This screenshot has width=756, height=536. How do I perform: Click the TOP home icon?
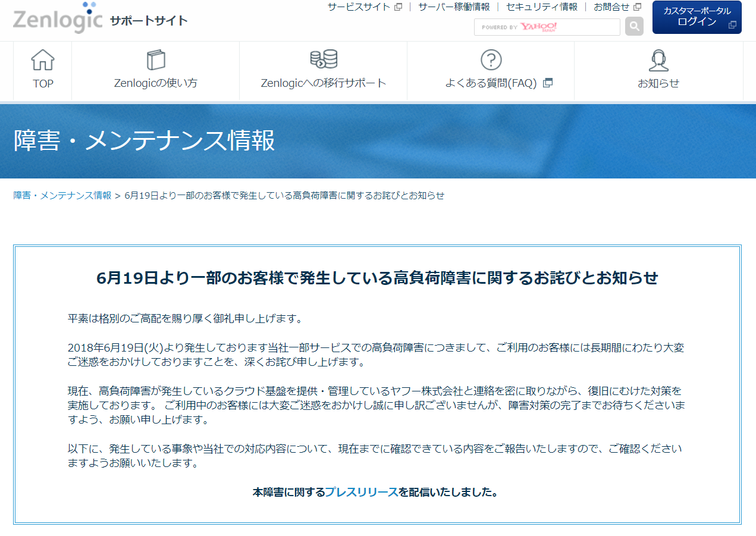coord(42,59)
